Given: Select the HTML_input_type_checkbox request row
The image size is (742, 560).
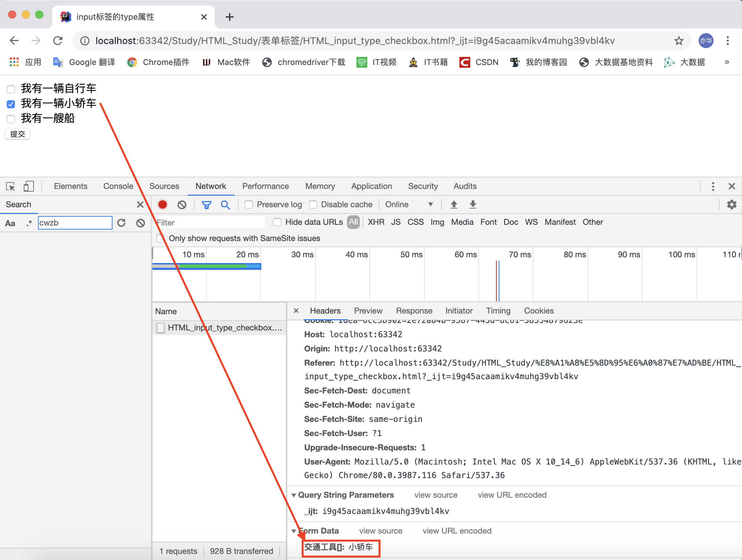Looking at the screenshot, I should point(219,328).
